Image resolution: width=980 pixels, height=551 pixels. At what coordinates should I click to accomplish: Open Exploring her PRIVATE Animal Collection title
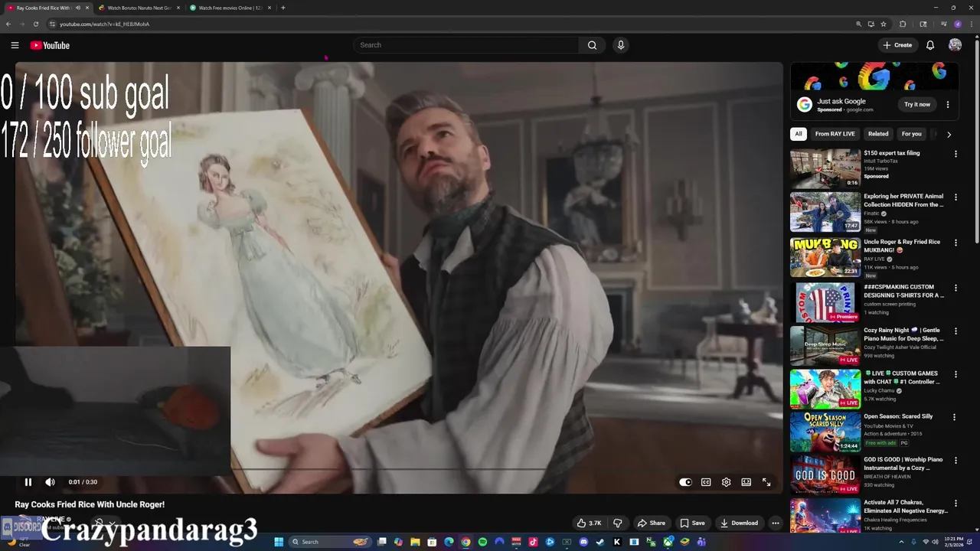903,201
